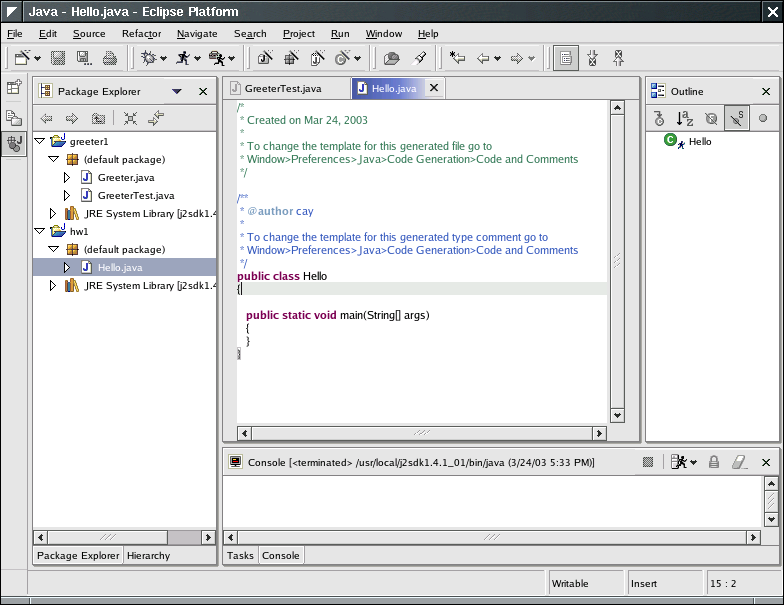Click the Print toolbar icon

[110, 58]
